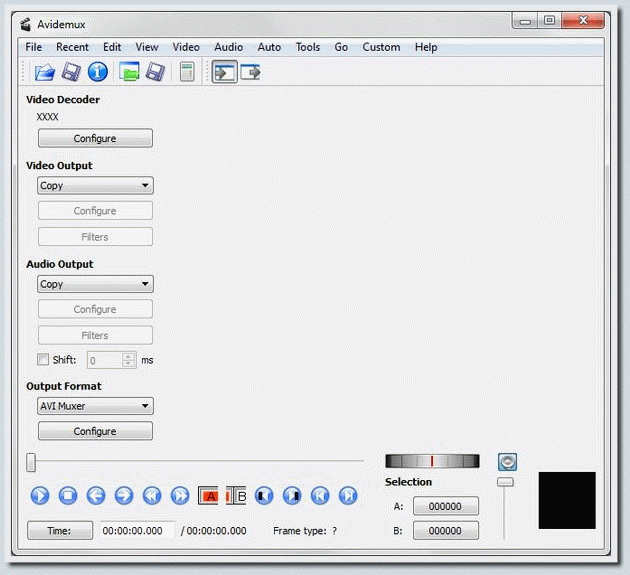Click Selection B value button 000000
Image resolution: width=630 pixels, height=575 pixels.
click(x=446, y=530)
